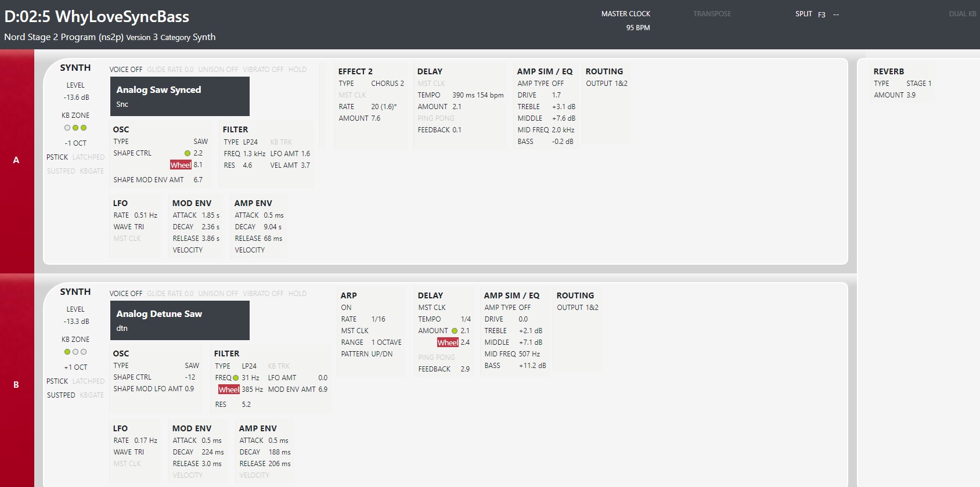Image resolution: width=980 pixels, height=487 pixels.
Task: Toggle HOLD in Slot A synth
Action: (297, 70)
